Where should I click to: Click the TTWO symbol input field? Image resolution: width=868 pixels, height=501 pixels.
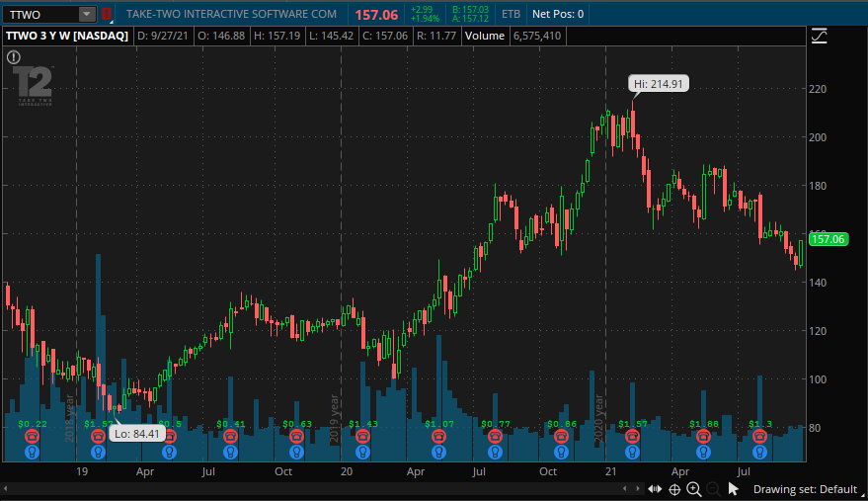coord(41,15)
